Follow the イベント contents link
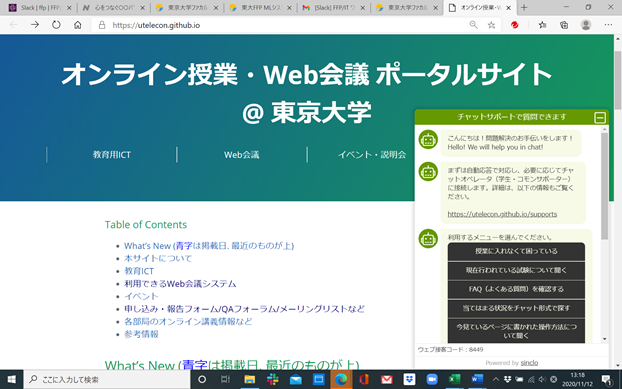This screenshot has width=622, height=389. [141, 296]
